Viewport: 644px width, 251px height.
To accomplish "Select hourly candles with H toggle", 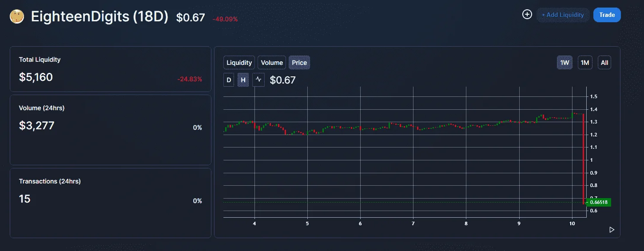I will tap(243, 80).
